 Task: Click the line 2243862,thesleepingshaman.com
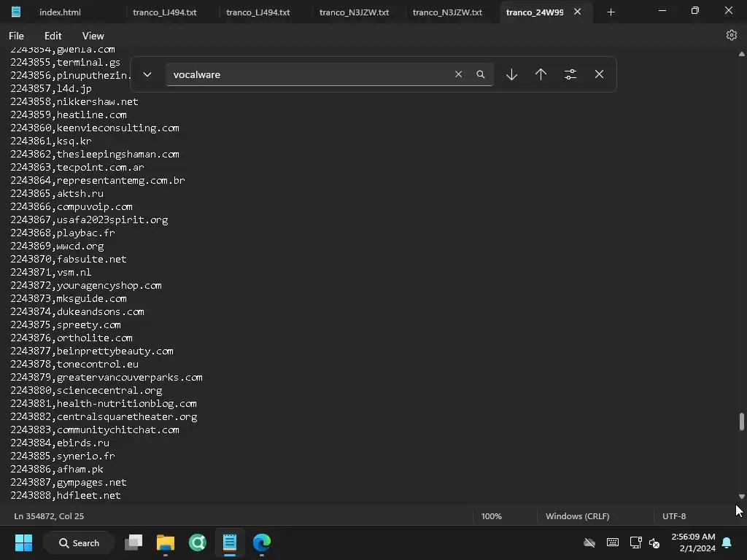[95, 154]
